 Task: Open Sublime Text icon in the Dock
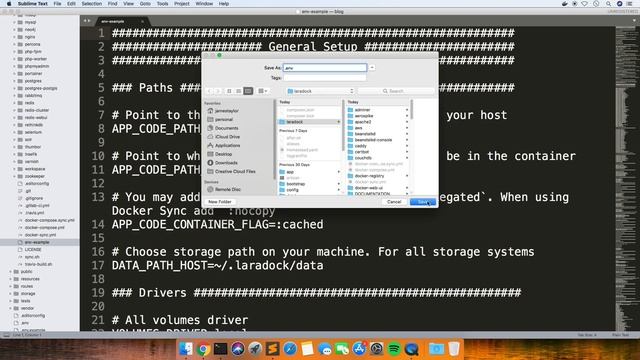[272, 349]
